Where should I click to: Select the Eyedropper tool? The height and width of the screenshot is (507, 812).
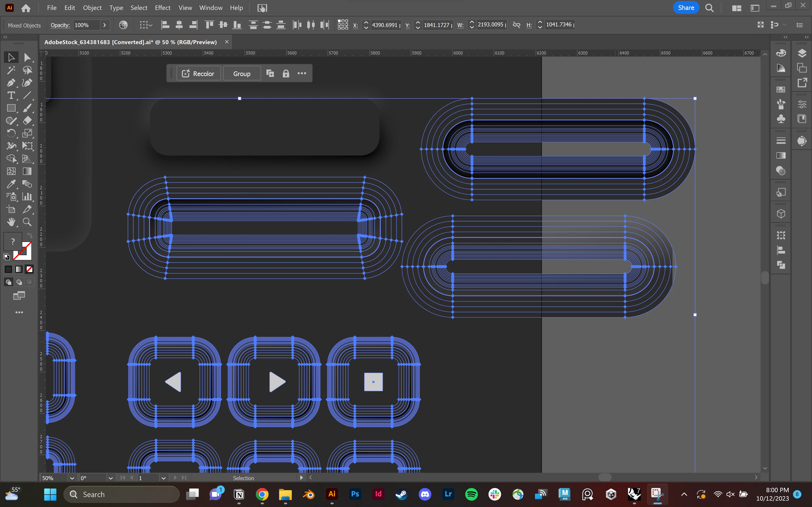tap(11, 184)
